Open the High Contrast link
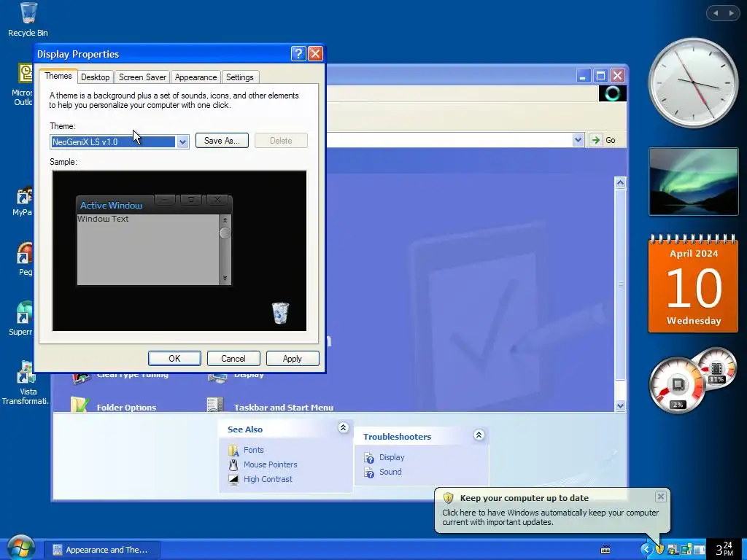Screen dimensions: 747x560 pos(268,480)
